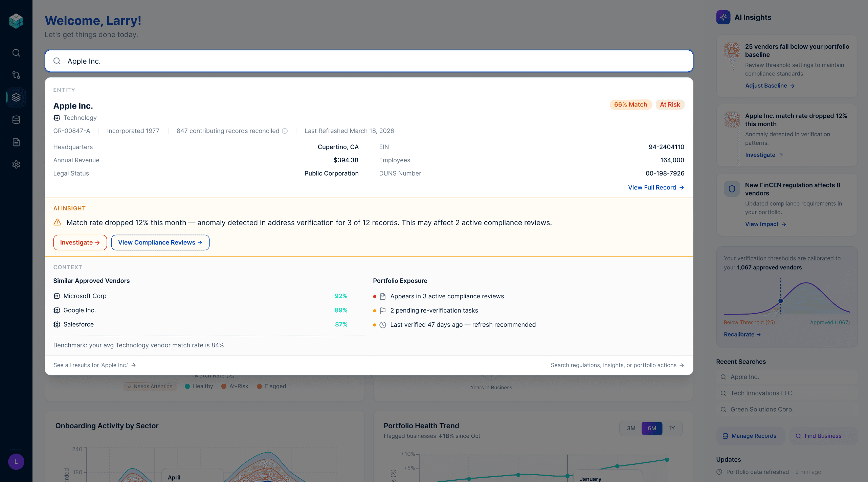This screenshot has width=868, height=482.
Task: Select the 1Y time range
Action: click(671, 428)
